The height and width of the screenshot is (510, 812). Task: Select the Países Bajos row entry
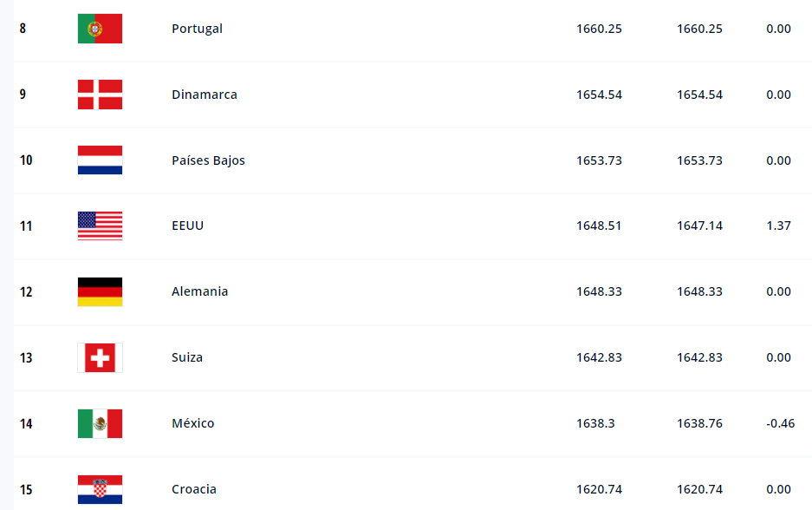(206, 160)
